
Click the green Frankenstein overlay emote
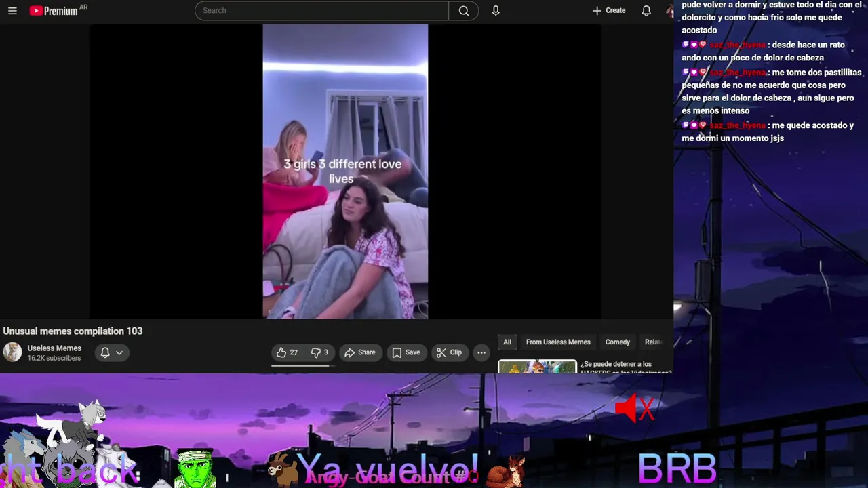(195, 469)
